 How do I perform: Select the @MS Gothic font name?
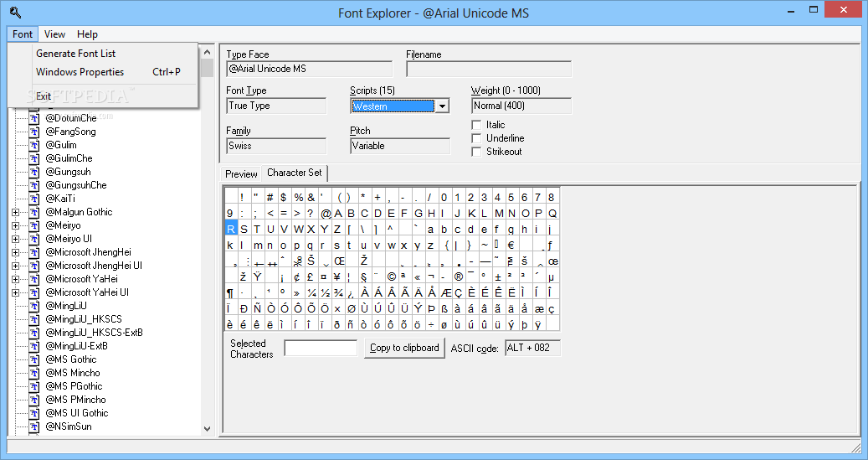pos(71,359)
